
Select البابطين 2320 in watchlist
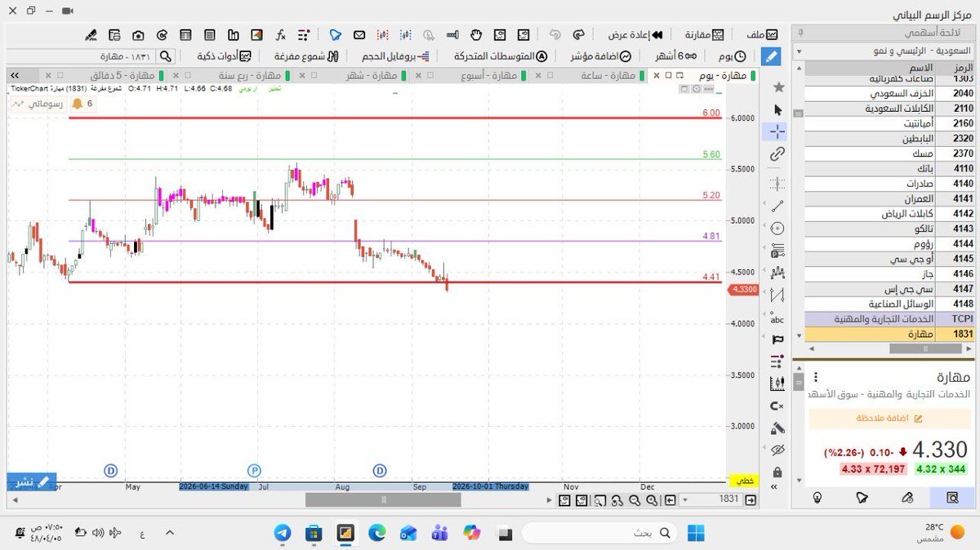click(x=889, y=138)
